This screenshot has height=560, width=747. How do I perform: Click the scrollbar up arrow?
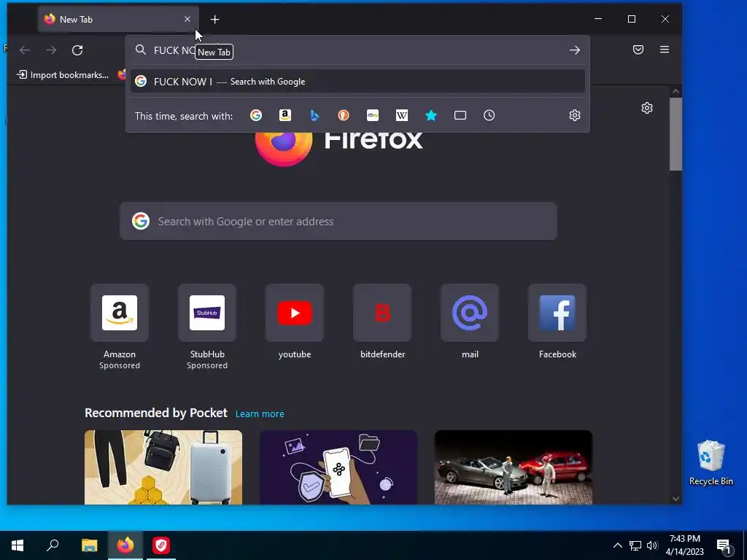[676, 91]
